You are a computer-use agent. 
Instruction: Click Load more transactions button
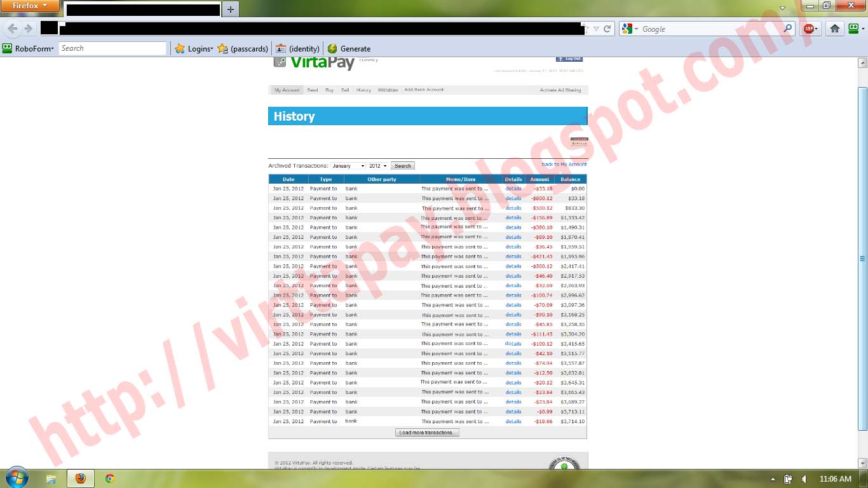427,432
